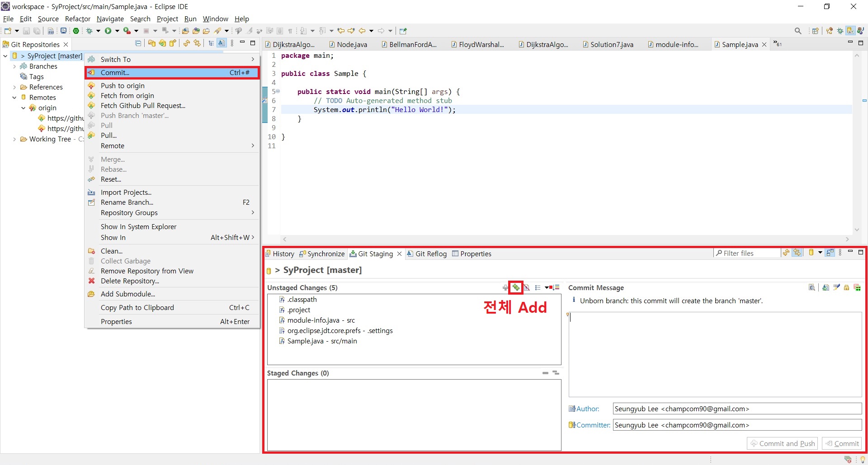The height and width of the screenshot is (465, 868).
Task: Expand the Branches tree node
Action: click(x=14, y=66)
